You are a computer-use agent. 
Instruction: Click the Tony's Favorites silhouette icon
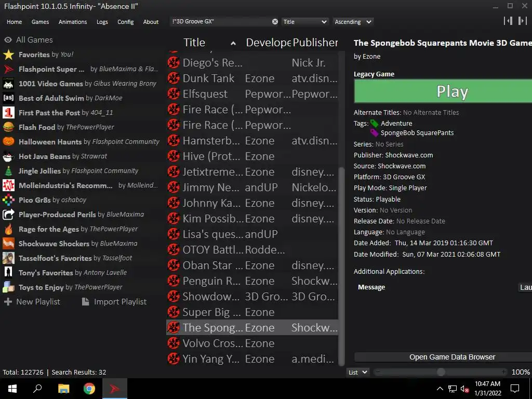tap(8, 272)
